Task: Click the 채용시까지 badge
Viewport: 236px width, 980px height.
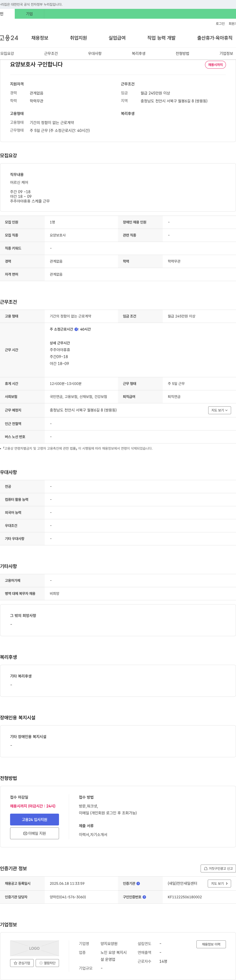Action: tap(216, 65)
